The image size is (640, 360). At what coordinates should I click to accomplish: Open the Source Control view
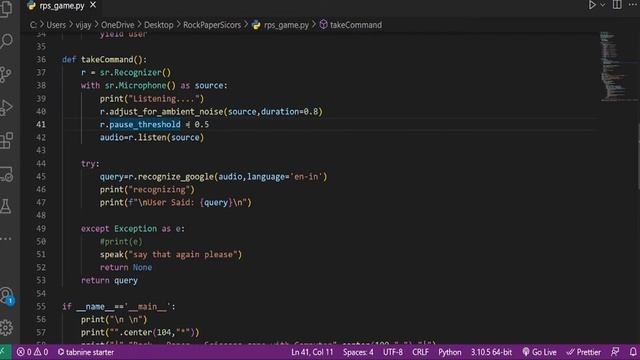[x=6, y=75]
